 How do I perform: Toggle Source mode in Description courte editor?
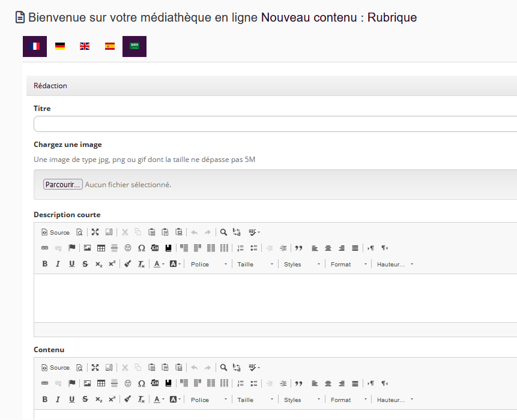pyautogui.click(x=55, y=233)
